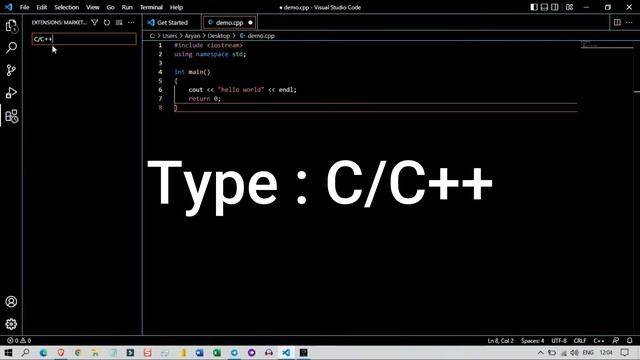
Task: Click 'return 0;' code line
Action: pos(204,99)
